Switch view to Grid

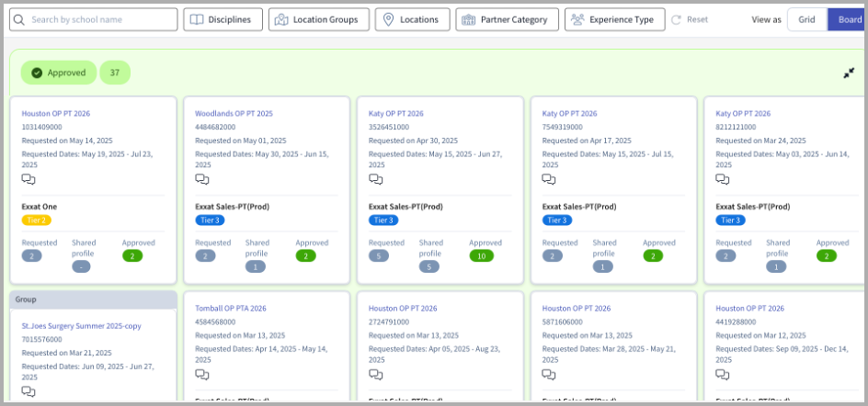coord(807,20)
